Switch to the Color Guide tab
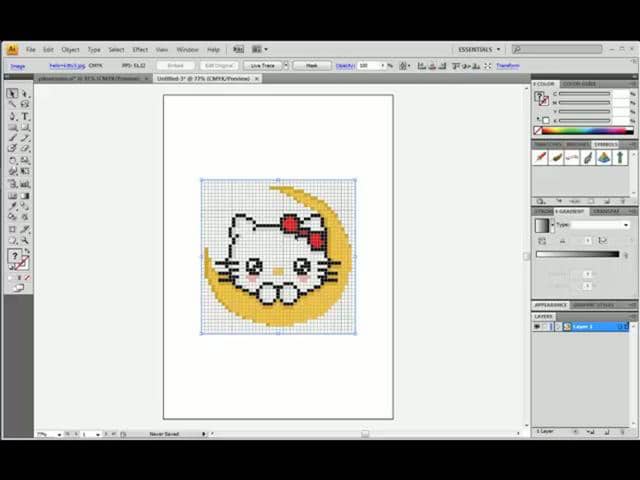Screen dimensions: 640x480 pyautogui.click(x=579, y=84)
